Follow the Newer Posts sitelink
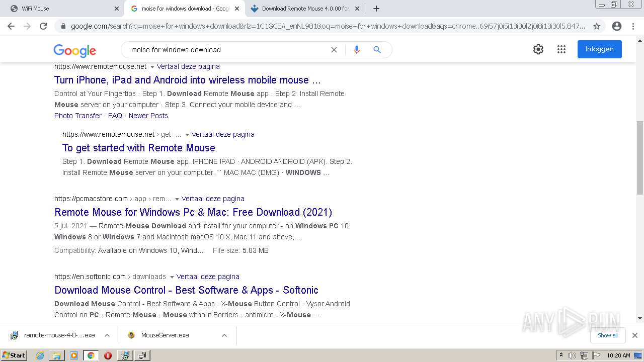Image resolution: width=644 pixels, height=362 pixels. (x=148, y=116)
